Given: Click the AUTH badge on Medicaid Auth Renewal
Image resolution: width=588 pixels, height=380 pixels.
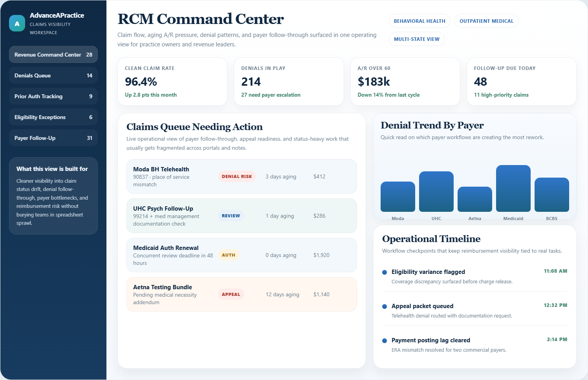Looking at the screenshot, I should point(229,255).
